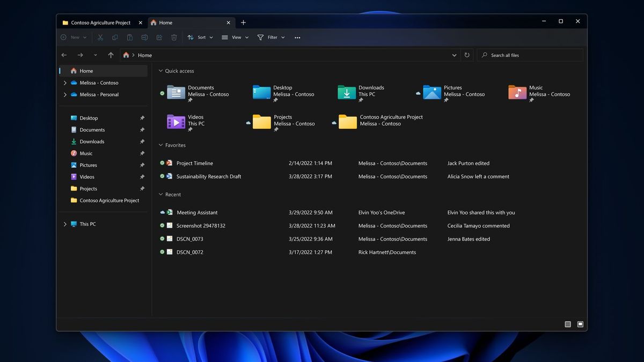Unpin Desktop using its pin icon in sidebar
Viewport: 644px width, 362px height.
(x=142, y=118)
